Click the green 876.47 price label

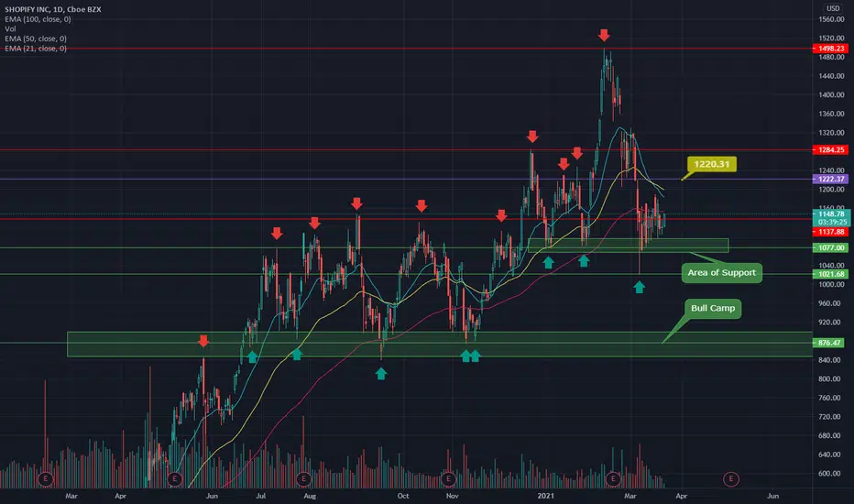pos(829,343)
